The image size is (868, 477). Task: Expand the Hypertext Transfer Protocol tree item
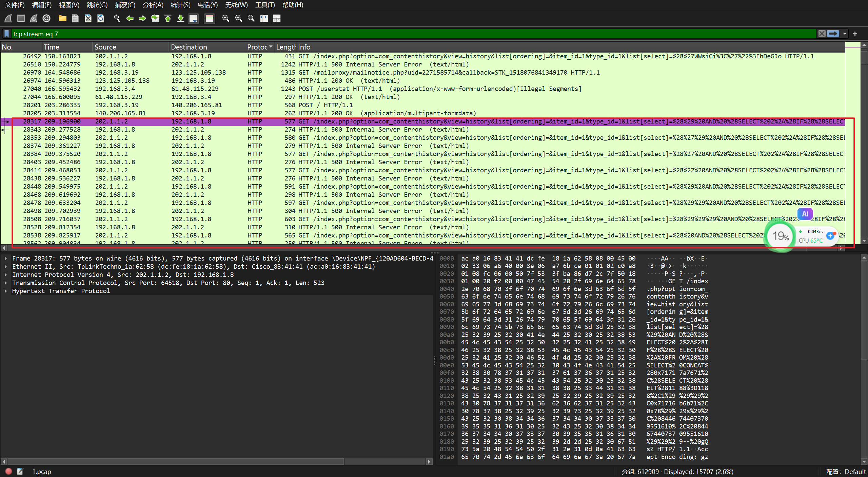coord(6,291)
